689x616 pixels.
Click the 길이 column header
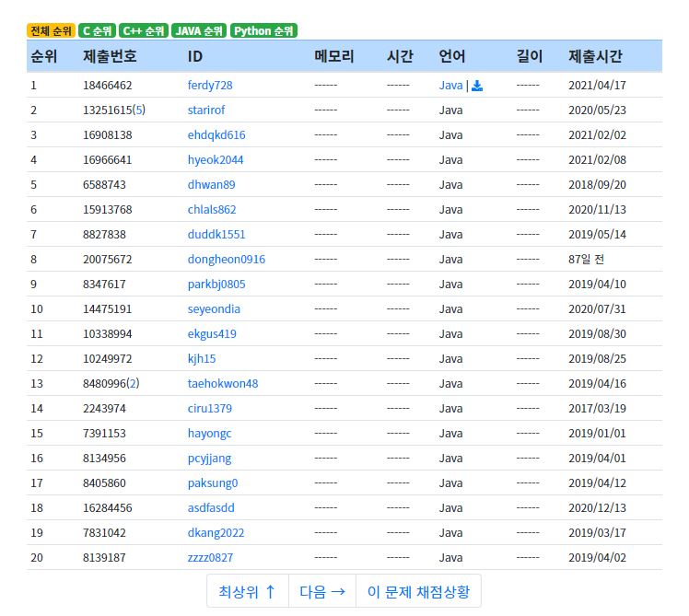tap(530, 56)
